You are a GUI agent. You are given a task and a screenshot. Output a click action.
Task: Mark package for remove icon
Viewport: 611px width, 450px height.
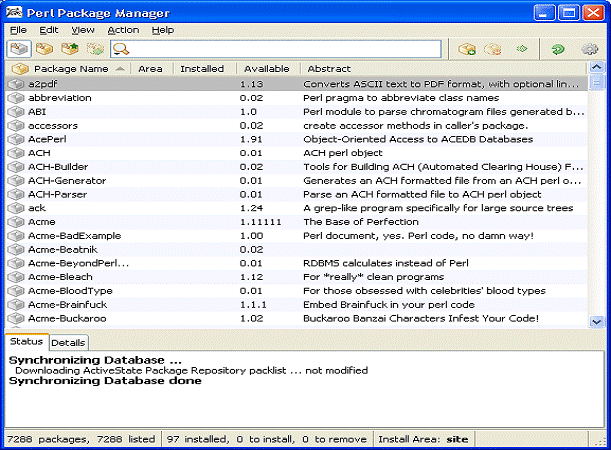tap(493, 49)
